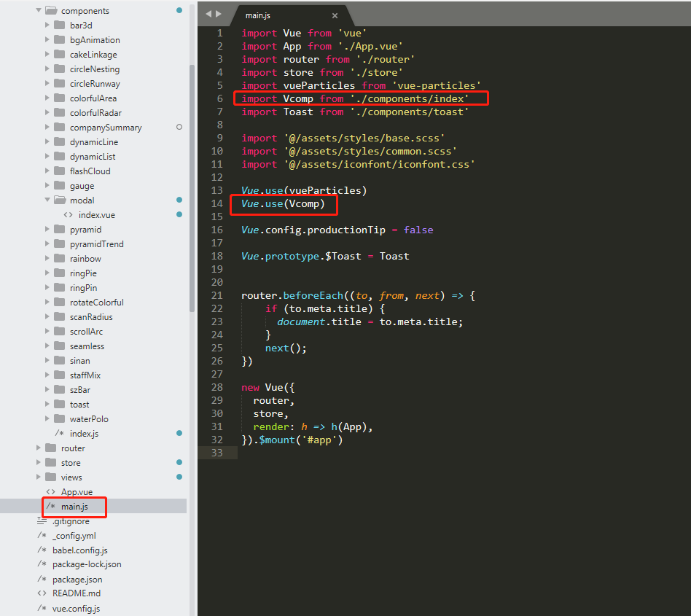Screen dimensions: 691x616
Task: Click the pyramid folder icon
Action: [x=60, y=229]
